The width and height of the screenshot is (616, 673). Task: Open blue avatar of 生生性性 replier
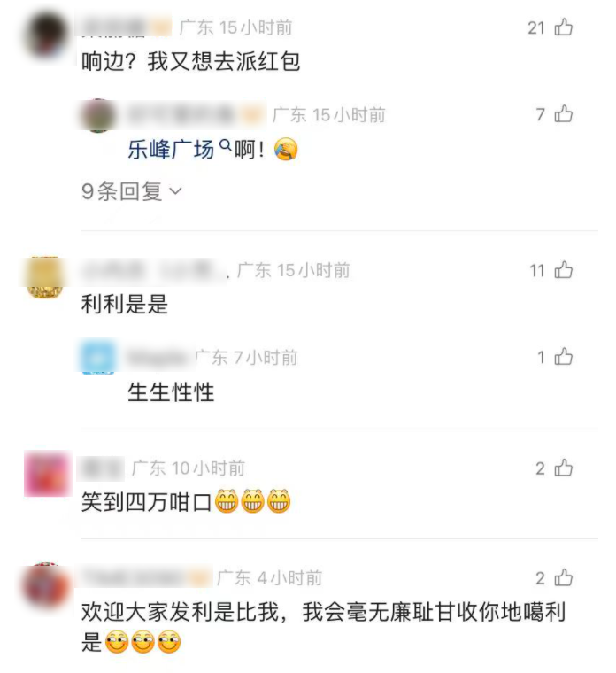point(98,356)
